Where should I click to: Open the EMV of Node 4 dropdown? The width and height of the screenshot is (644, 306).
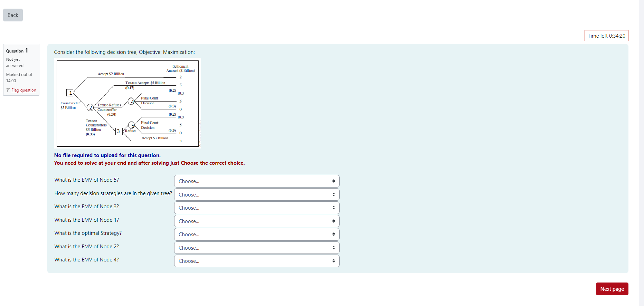tap(257, 261)
